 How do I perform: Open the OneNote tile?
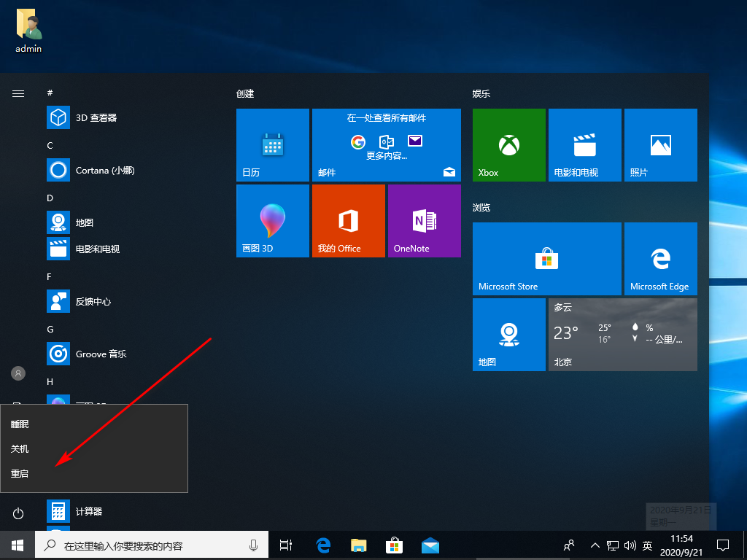pos(424,221)
